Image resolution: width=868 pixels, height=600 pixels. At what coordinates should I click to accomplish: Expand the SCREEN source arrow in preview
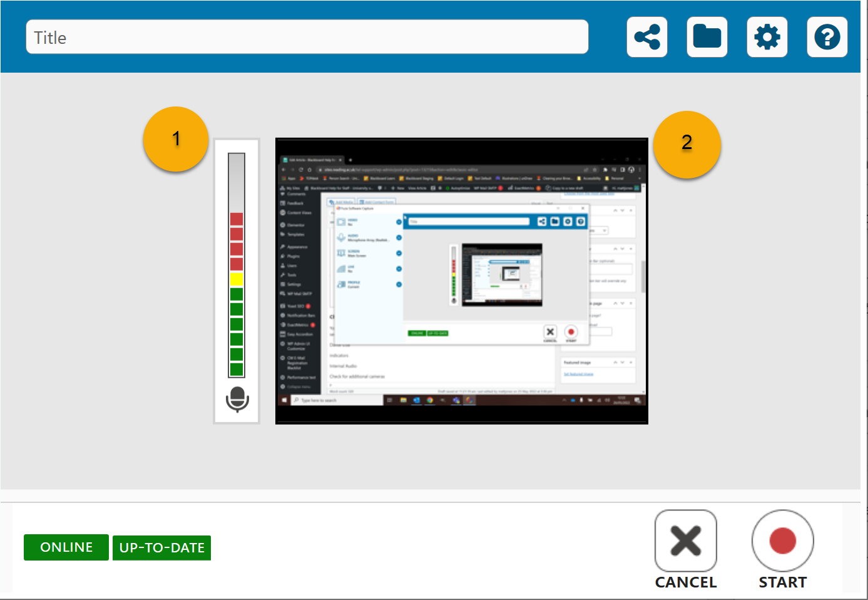[x=399, y=254]
